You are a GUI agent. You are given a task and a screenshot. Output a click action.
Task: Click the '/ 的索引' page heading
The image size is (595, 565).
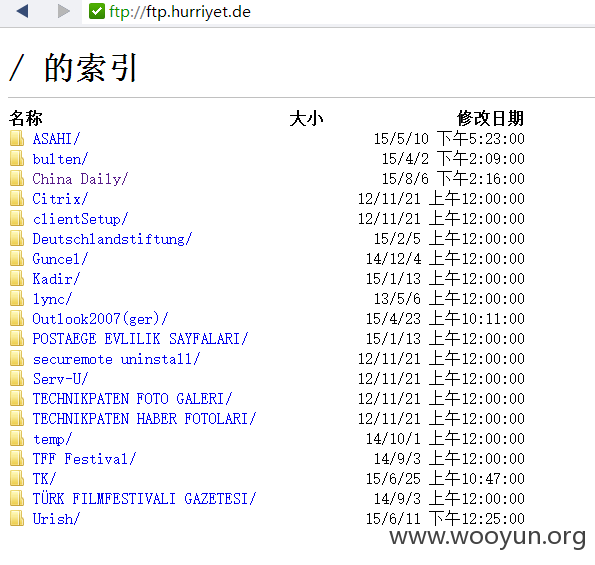coord(73,68)
